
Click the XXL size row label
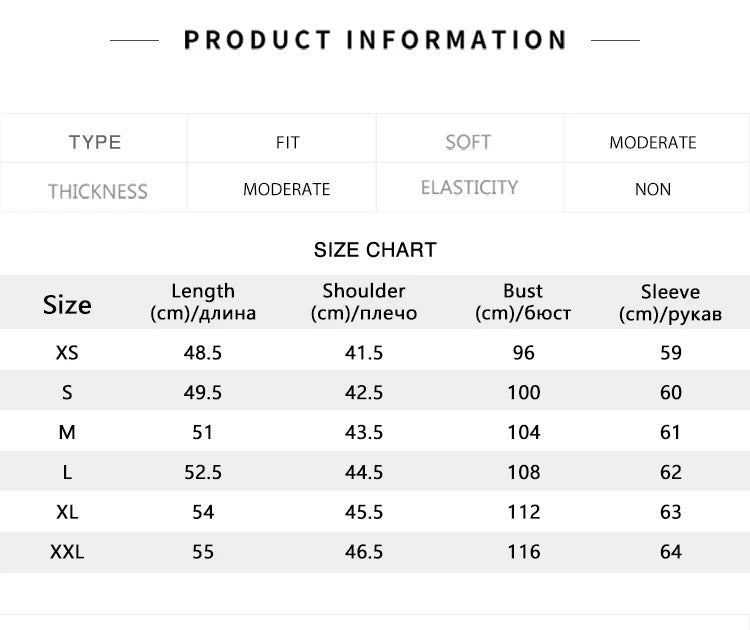coord(67,551)
